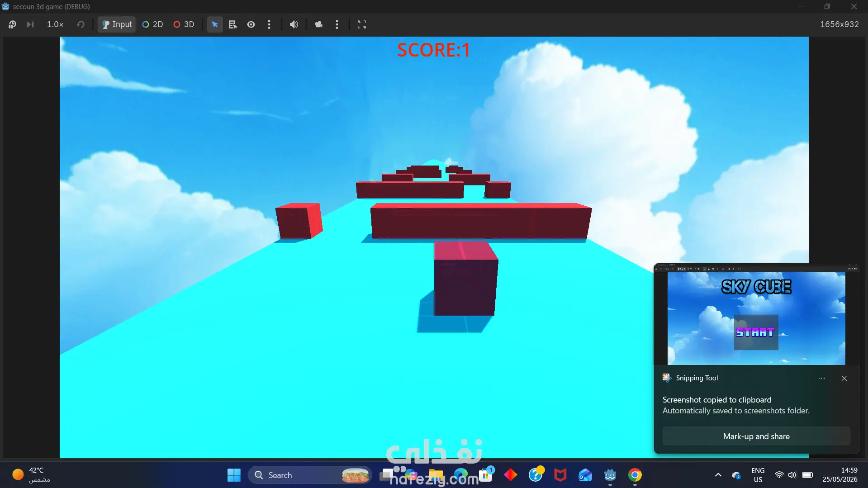Show hidden system tray icons
This screenshot has height=488, width=868.
[718, 475]
